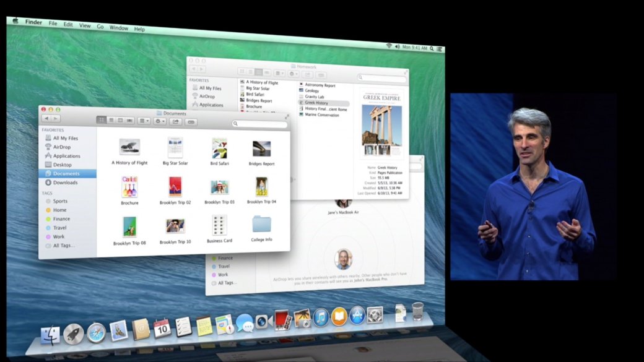Click Home tag orange dot
Viewport: 644px width, 362px height.
[x=48, y=210]
